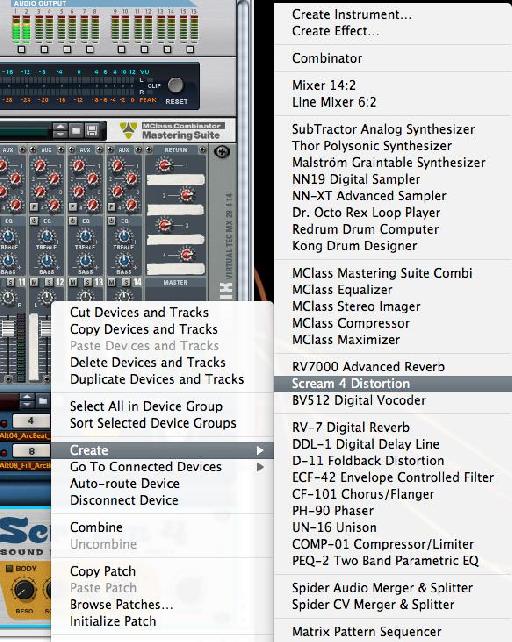Click the Return 4 knob above MASTER
This screenshot has height=642, width=512.
(x=186, y=254)
